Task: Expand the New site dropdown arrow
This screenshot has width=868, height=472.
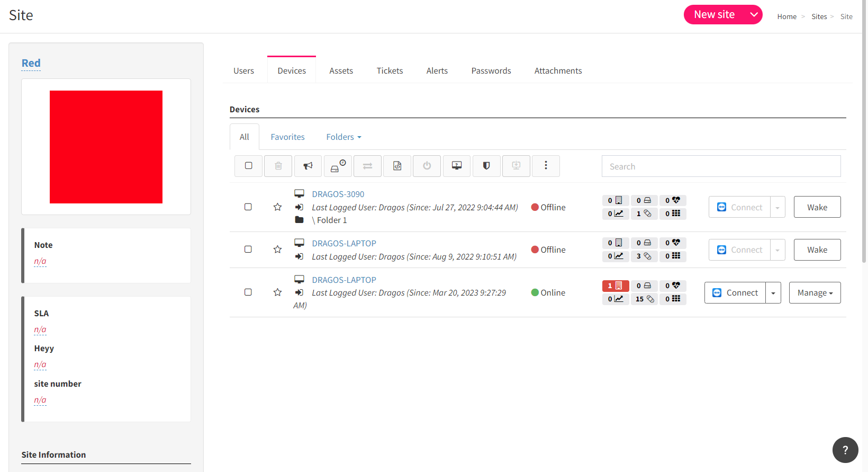Action: click(x=754, y=15)
